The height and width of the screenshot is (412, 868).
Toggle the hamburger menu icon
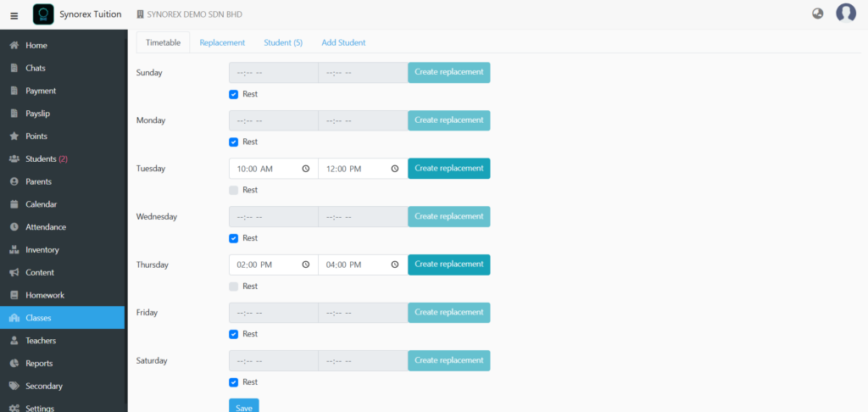click(14, 15)
